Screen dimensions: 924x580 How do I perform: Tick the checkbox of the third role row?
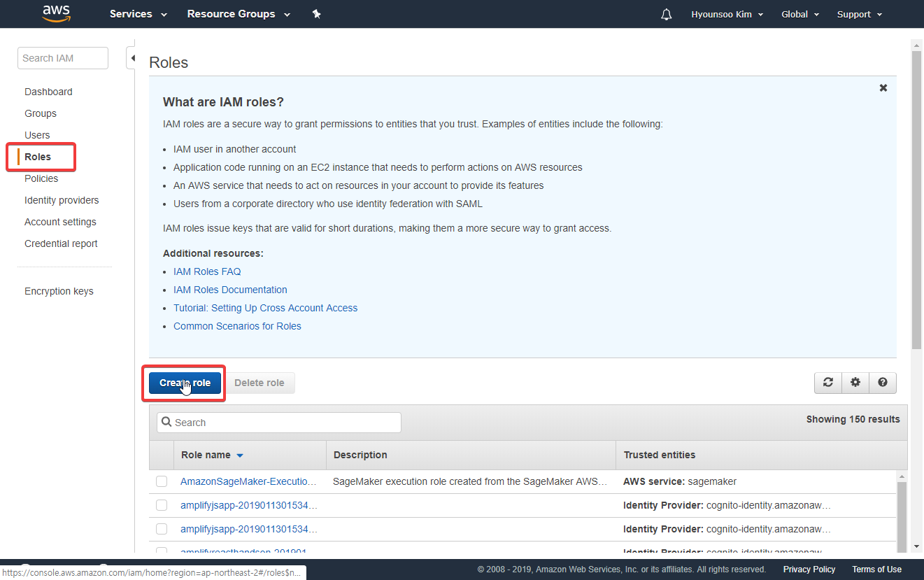(x=162, y=529)
